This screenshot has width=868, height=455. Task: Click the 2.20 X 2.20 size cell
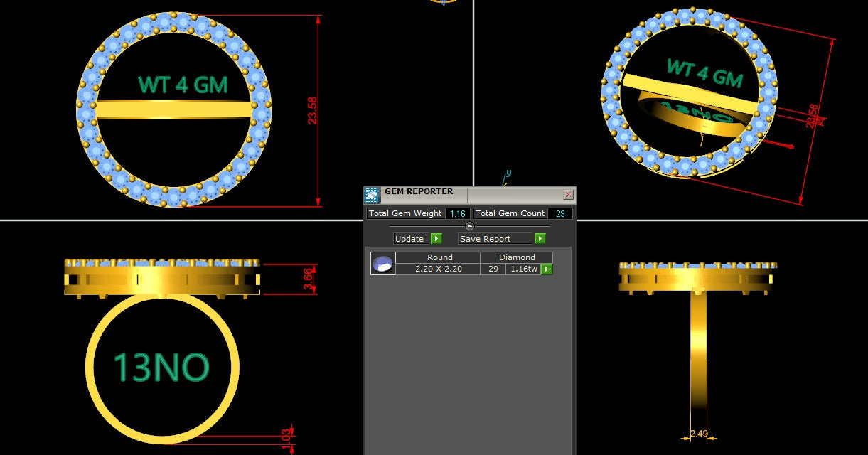click(438, 269)
